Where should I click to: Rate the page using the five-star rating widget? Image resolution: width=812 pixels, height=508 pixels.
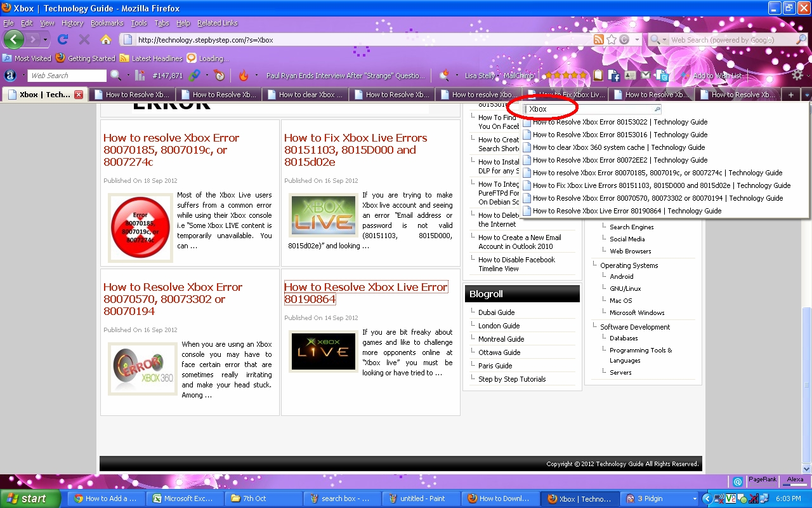[x=563, y=75]
